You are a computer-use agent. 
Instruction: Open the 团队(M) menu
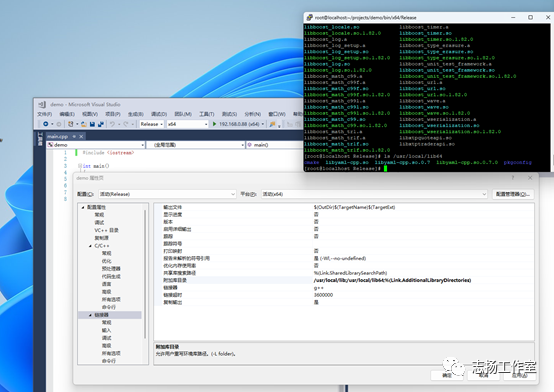(183, 114)
